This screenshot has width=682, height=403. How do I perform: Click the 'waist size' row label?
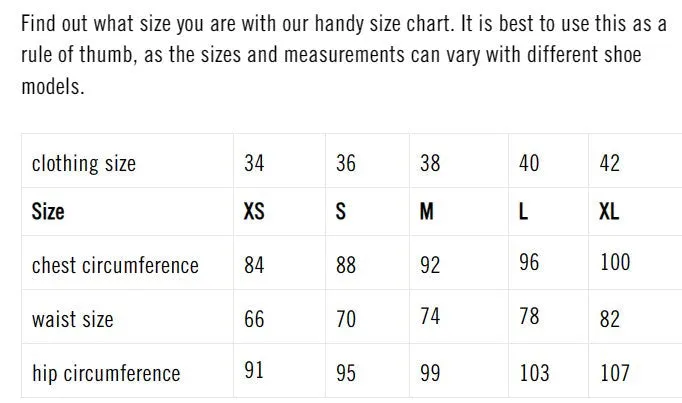coord(73,319)
